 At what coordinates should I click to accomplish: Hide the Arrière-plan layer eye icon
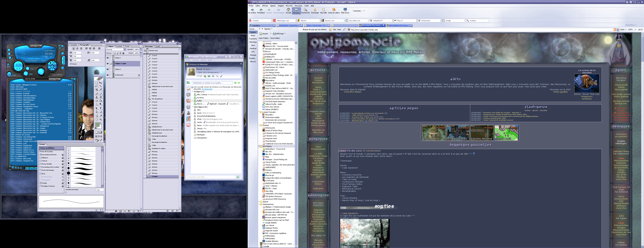[x=108, y=75]
